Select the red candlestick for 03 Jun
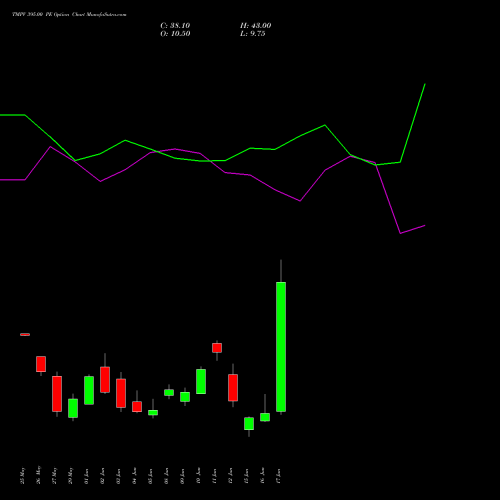The image size is (500, 500). pyautogui.click(x=121, y=393)
